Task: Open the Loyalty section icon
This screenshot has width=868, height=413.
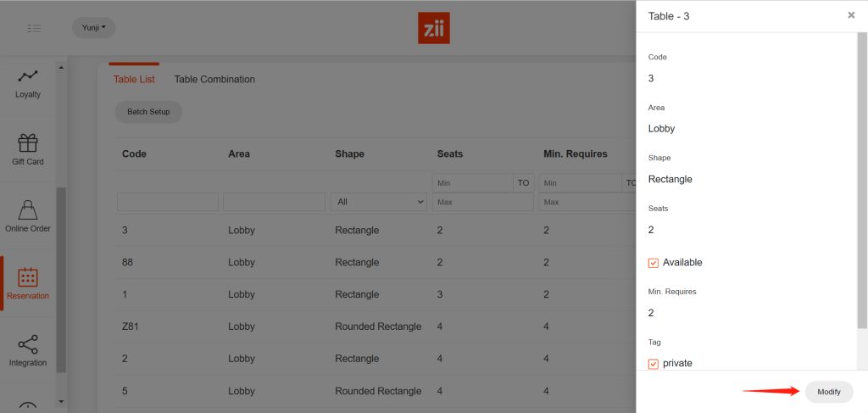Action: 27,76
